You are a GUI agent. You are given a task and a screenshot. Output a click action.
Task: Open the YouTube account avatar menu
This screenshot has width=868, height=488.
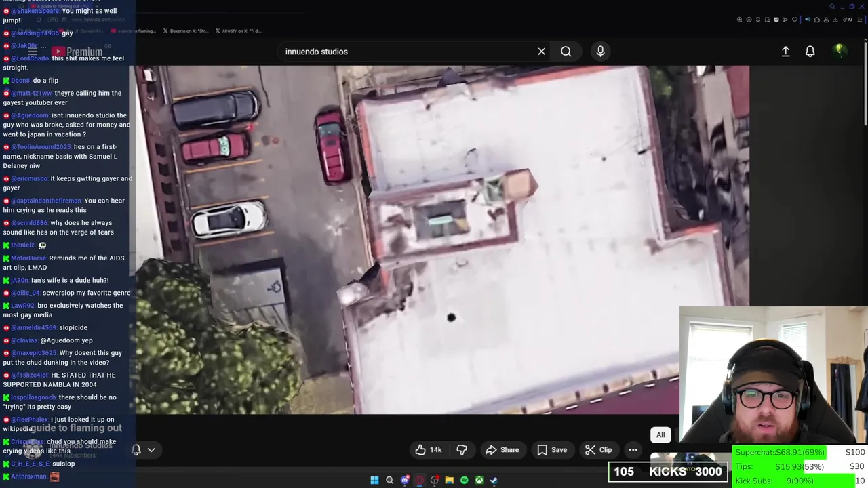click(x=840, y=51)
